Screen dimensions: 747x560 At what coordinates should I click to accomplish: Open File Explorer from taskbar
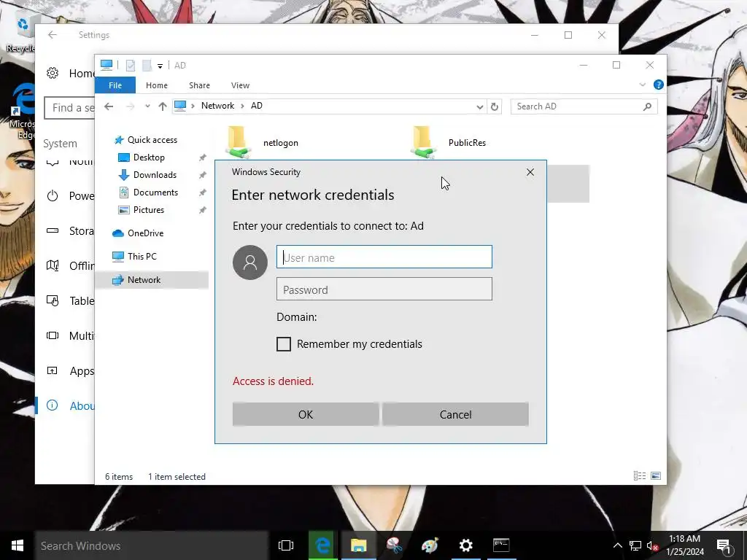pyautogui.click(x=359, y=545)
